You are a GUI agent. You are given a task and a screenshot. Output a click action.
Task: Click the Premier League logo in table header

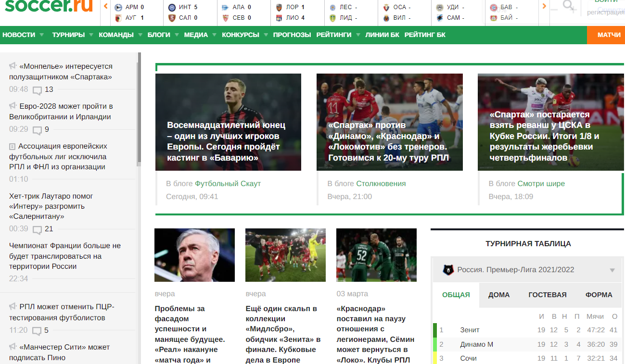[448, 270]
